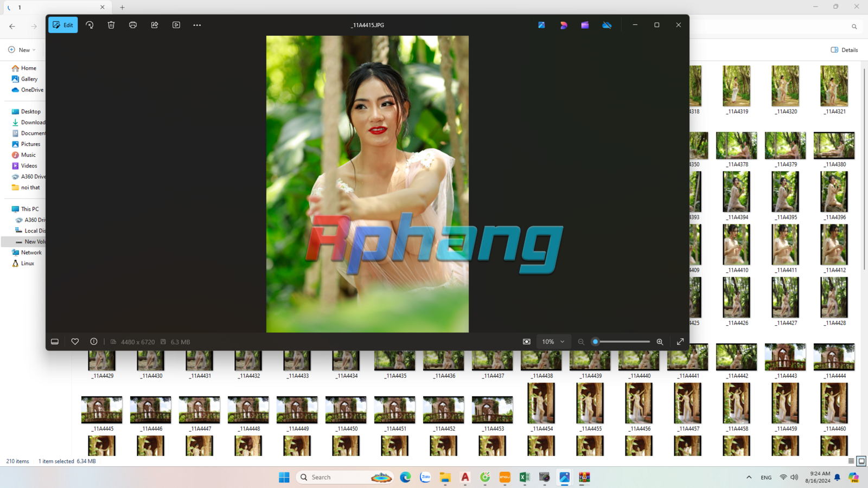Open volume control in system tray
The width and height of the screenshot is (868, 488).
[x=794, y=477]
